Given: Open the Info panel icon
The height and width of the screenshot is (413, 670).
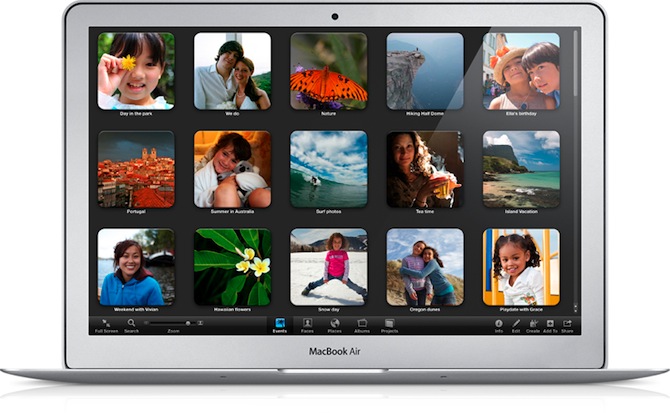Looking at the screenshot, I should click(x=499, y=323).
